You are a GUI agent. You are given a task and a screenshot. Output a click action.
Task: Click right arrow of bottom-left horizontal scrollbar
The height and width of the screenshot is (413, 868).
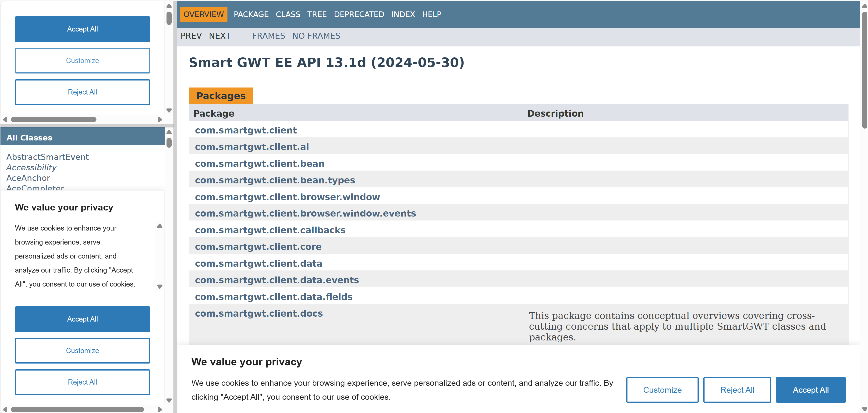[x=160, y=410]
